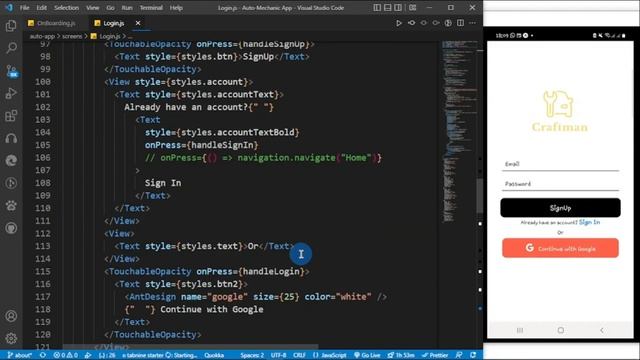Change end of line sequence CRLF
Viewport: 640px width, 360px height.
299,355
